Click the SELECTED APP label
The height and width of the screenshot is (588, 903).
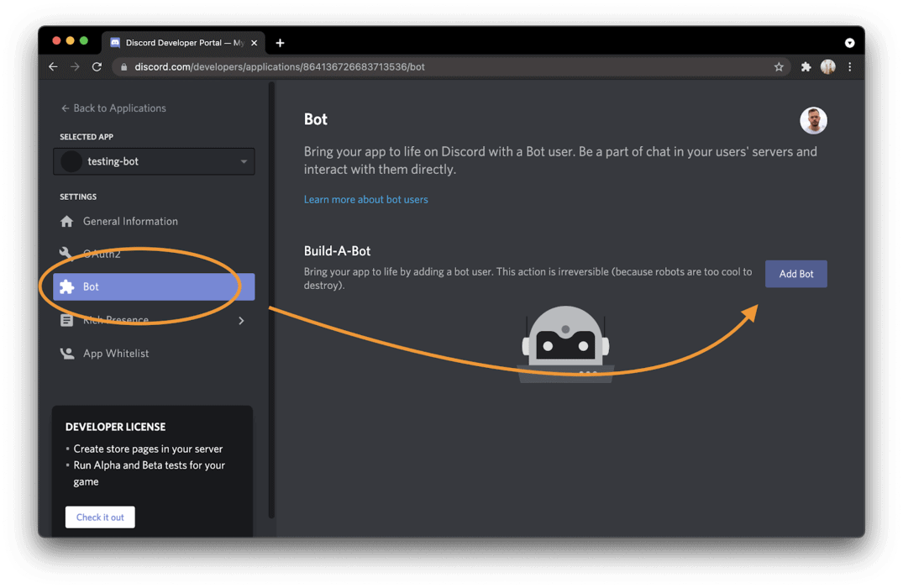click(87, 137)
